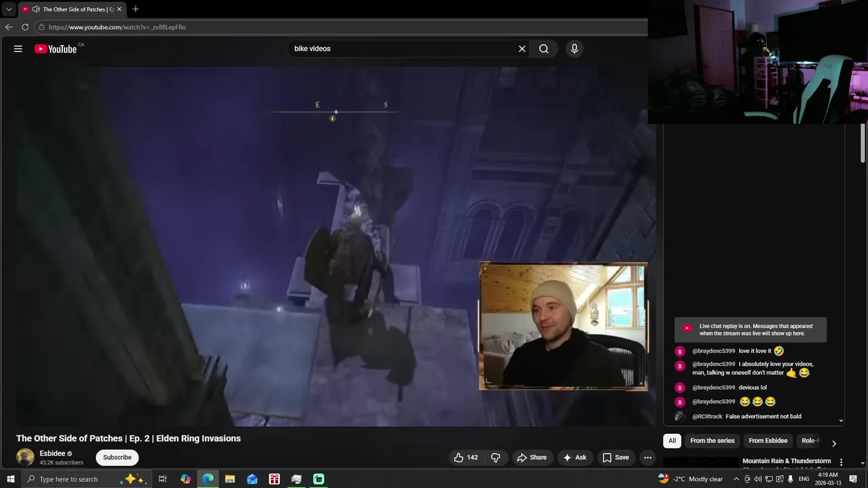Click the address bar URL
Image resolution: width=868 pixels, height=488 pixels.
click(117, 27)
